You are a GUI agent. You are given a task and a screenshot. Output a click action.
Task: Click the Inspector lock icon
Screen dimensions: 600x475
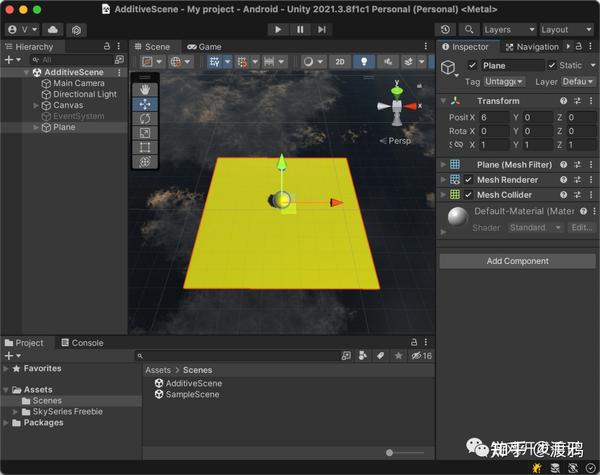[x=579, y=46]
